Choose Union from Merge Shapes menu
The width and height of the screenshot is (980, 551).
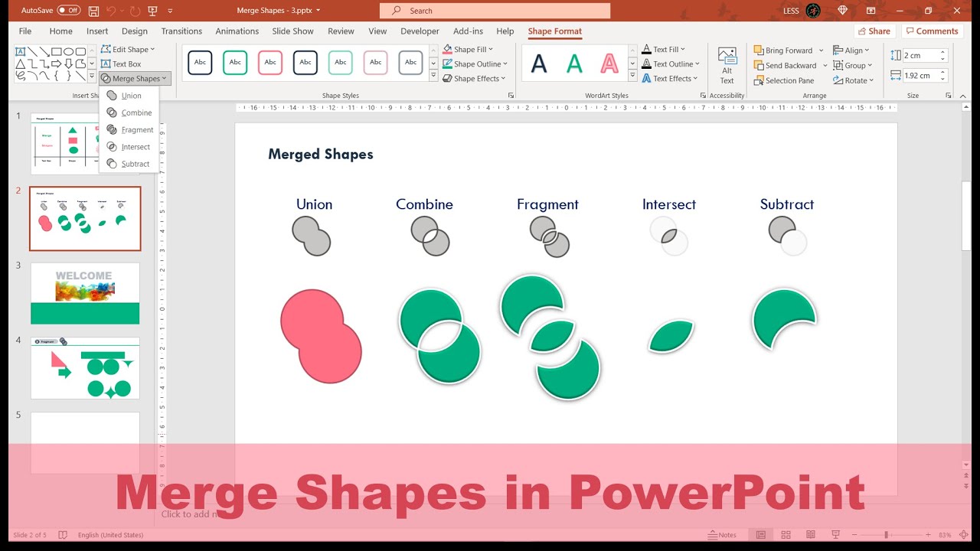pyautogui.click(x=129, y=96)
